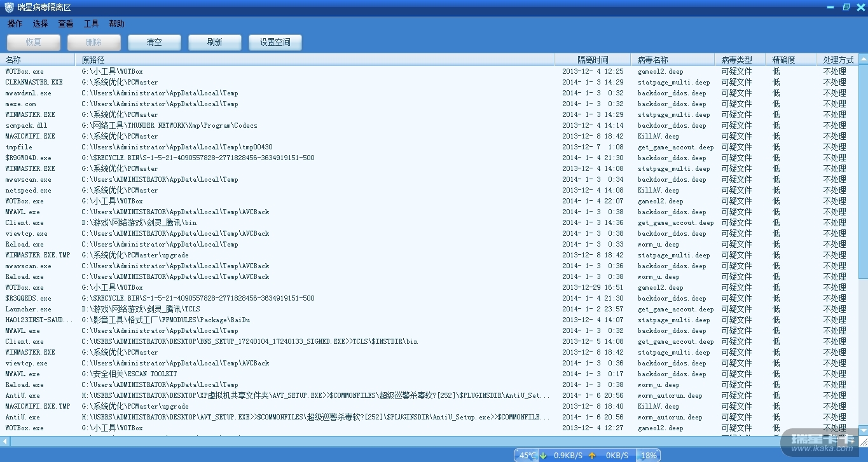Viewport: 868px width, 462px height.
Task: Open the 查看 menu
Action: pyautogui.click(x=65, y=24)
